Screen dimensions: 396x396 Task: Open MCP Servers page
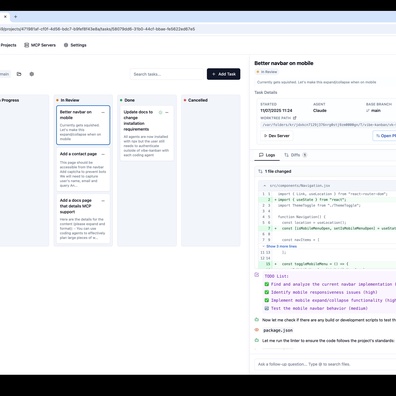point(40,45)
